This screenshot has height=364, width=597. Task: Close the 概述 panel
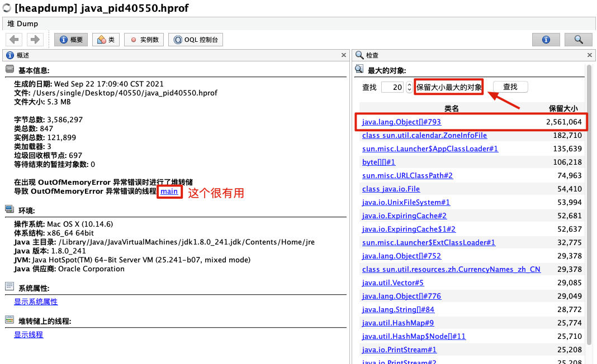point(344,55)
